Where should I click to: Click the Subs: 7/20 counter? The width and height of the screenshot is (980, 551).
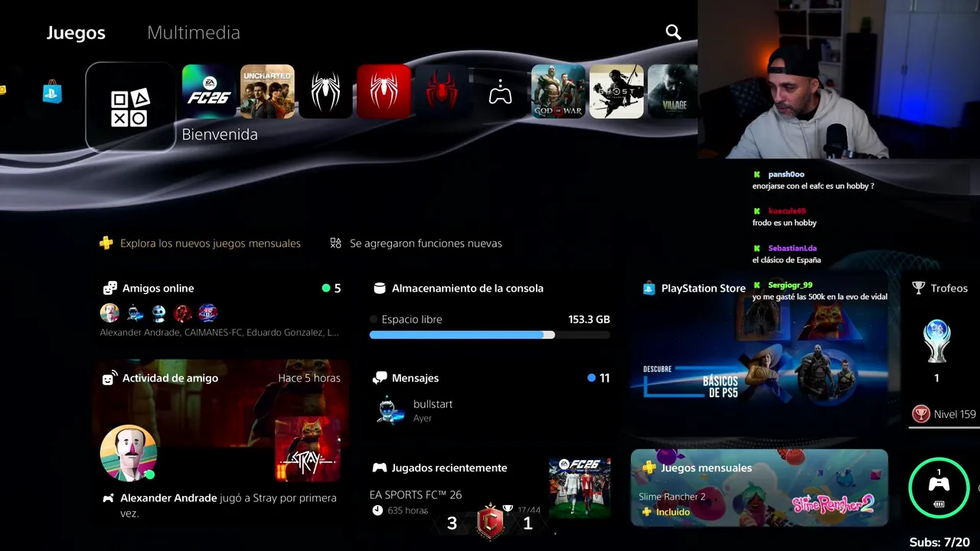pos(939,542)
